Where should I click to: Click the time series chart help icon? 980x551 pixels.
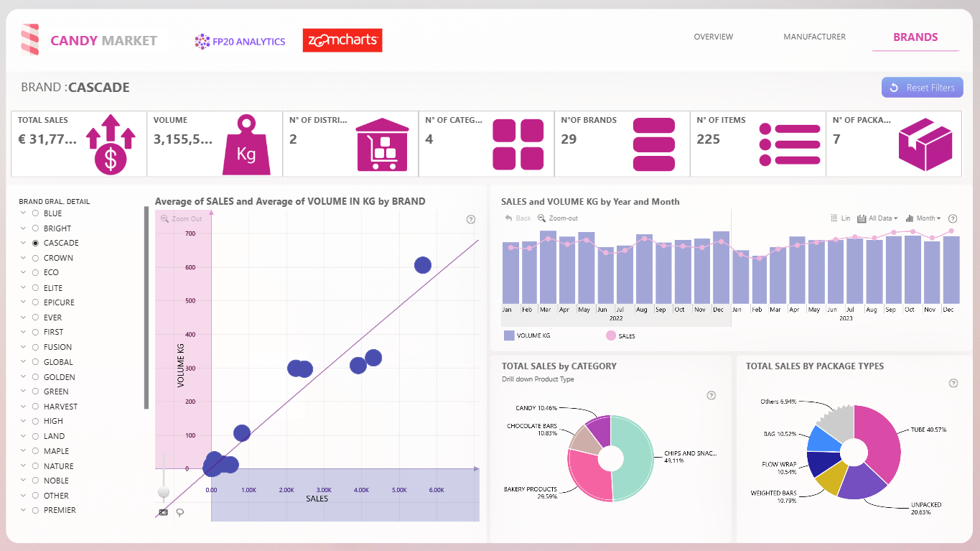tap(953, 218)
